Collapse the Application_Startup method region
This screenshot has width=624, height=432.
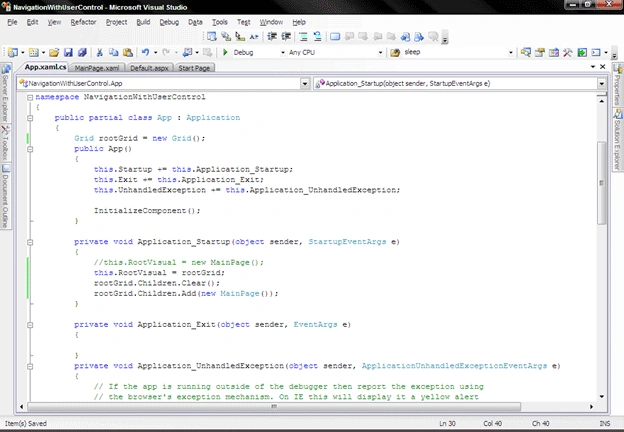(30, 242)
